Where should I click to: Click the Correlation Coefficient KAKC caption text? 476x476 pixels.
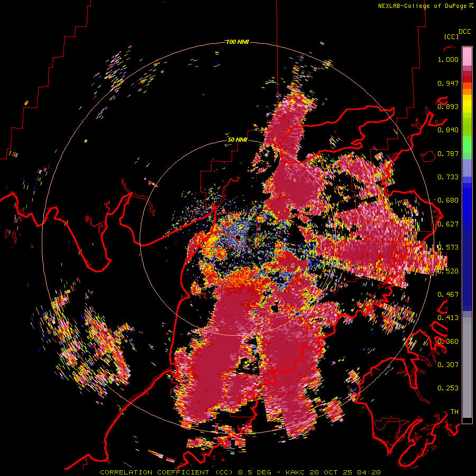(241, 472)
